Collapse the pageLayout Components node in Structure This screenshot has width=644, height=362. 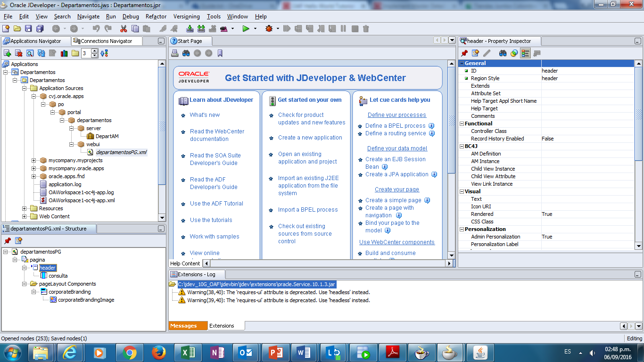25,284
